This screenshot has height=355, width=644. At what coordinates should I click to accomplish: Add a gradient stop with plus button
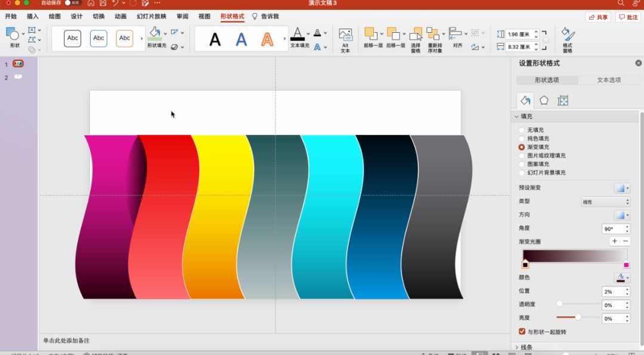[x=614, y=241]
